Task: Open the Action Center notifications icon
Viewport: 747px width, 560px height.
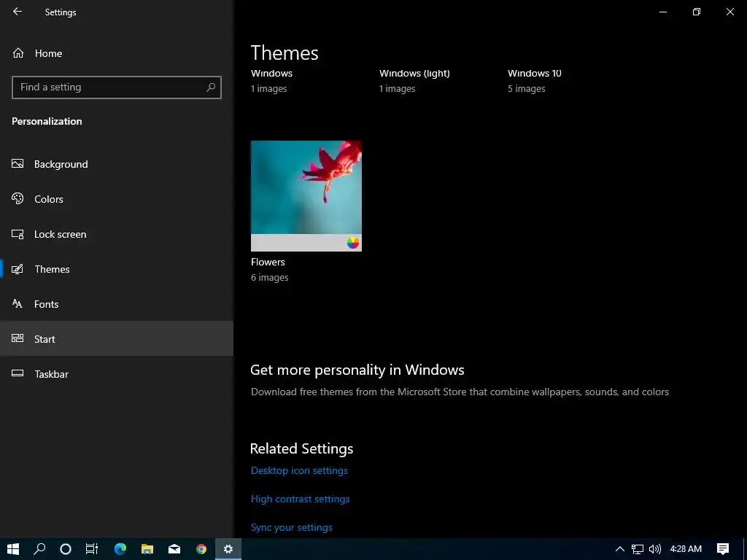Action: pos(723,549)
